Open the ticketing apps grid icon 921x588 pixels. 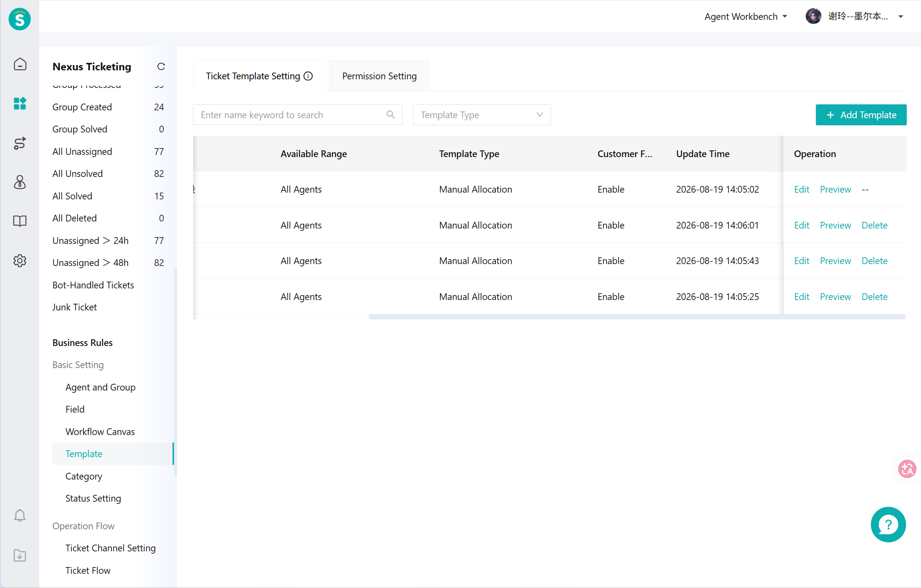[x=20, y=103]
